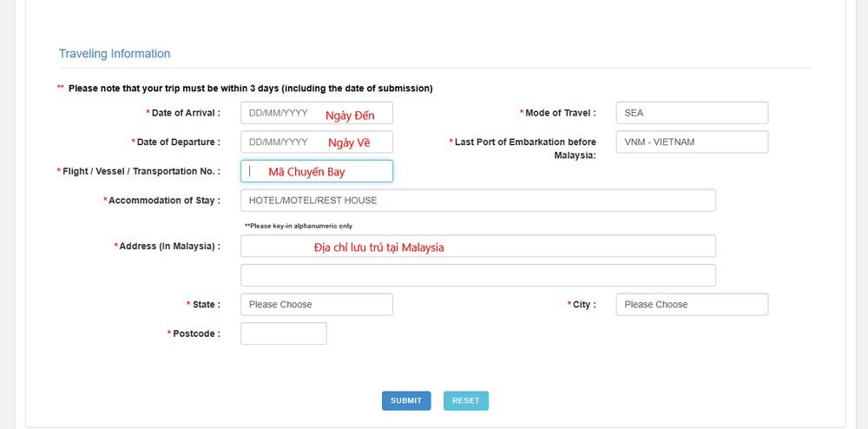Open the Mode of Travel dropdown
868x429 pixels.
click(x=692, y=113)
